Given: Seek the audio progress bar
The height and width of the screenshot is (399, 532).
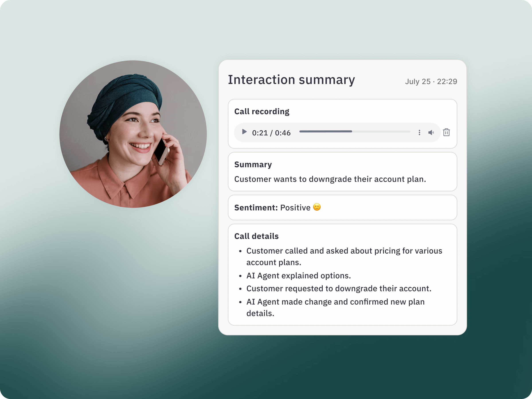Looking at the screenshot, I should (354, 131).
